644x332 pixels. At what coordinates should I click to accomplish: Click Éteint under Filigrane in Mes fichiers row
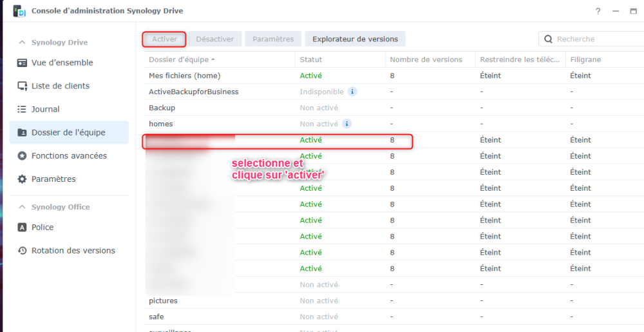(x=580, y=75)
